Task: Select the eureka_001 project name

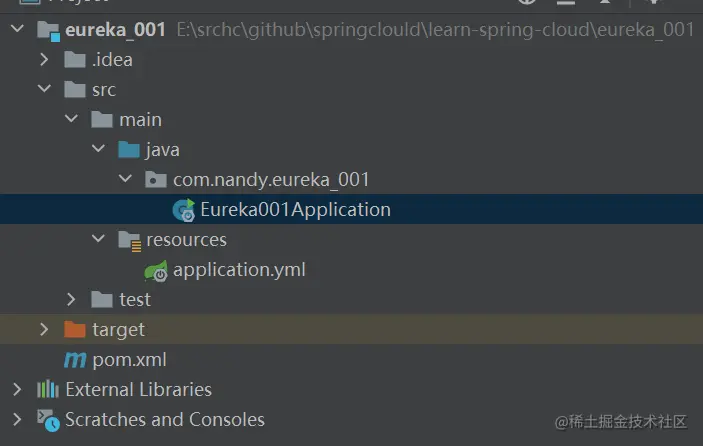Action: click(x=116, y=30)
